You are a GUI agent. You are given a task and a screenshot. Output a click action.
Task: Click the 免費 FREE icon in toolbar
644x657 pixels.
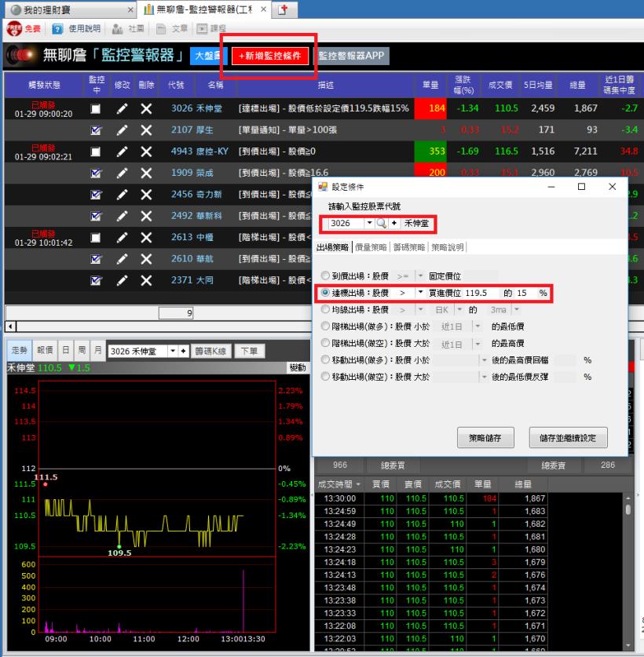pyautogui.click(x=14, y=29)
